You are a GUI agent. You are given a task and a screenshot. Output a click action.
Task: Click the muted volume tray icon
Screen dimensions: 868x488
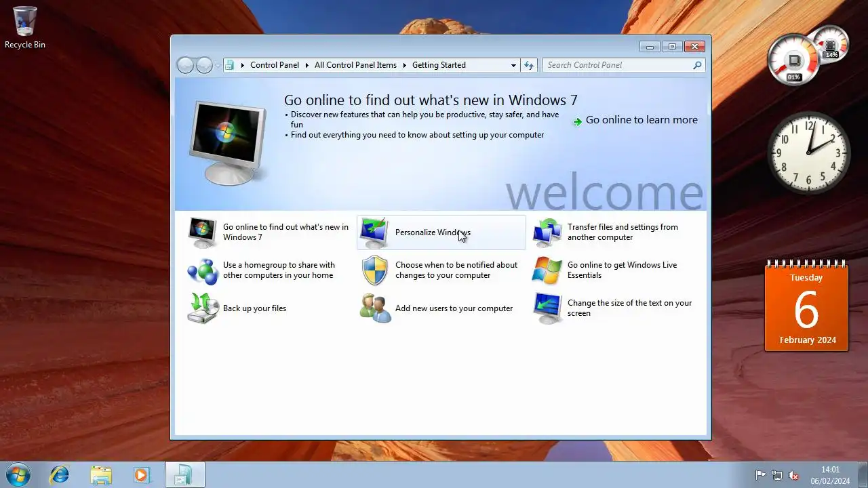(793, 476)
